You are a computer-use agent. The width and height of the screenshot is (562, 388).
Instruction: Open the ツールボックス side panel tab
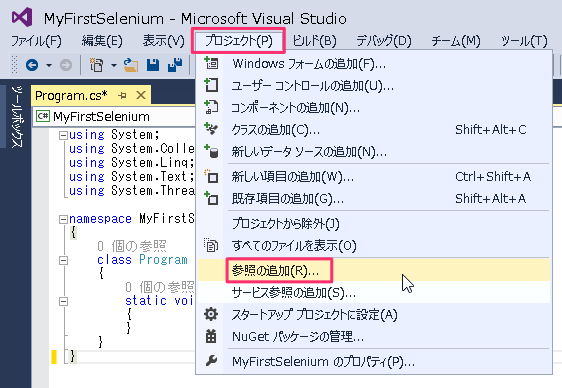coord(17,116)
